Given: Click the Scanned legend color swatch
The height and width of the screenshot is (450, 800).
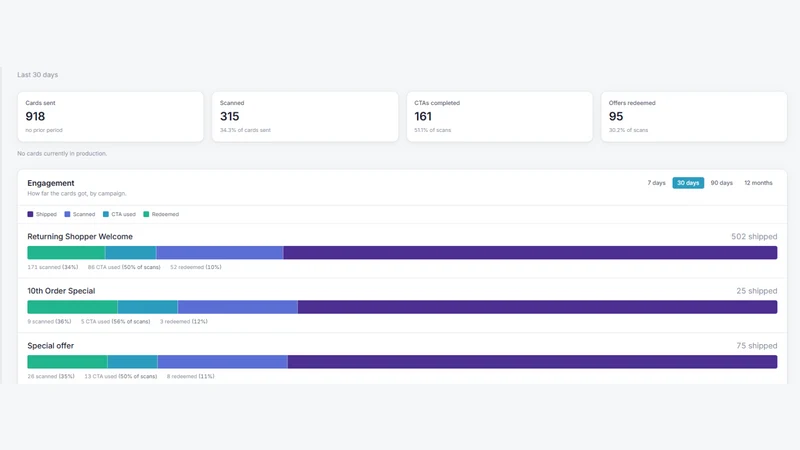Looking at the screenshot, I should click(67, 214).
